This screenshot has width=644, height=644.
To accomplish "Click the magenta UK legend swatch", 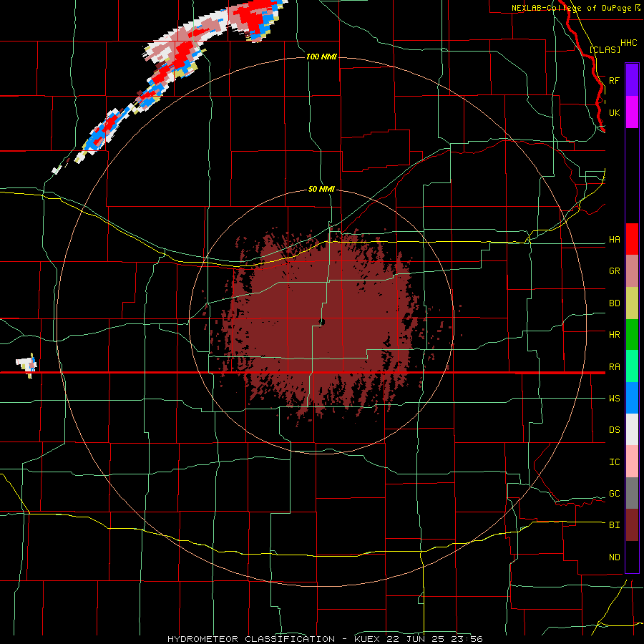I will click(x=632, y=112).
